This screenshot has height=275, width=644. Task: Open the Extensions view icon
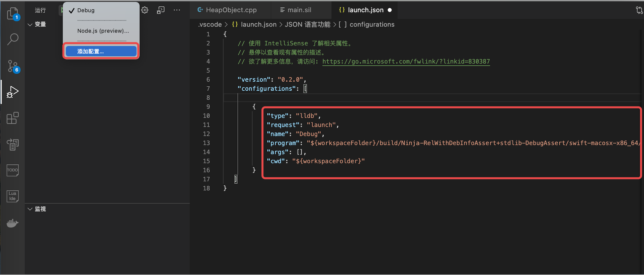(x=13, y=118)
